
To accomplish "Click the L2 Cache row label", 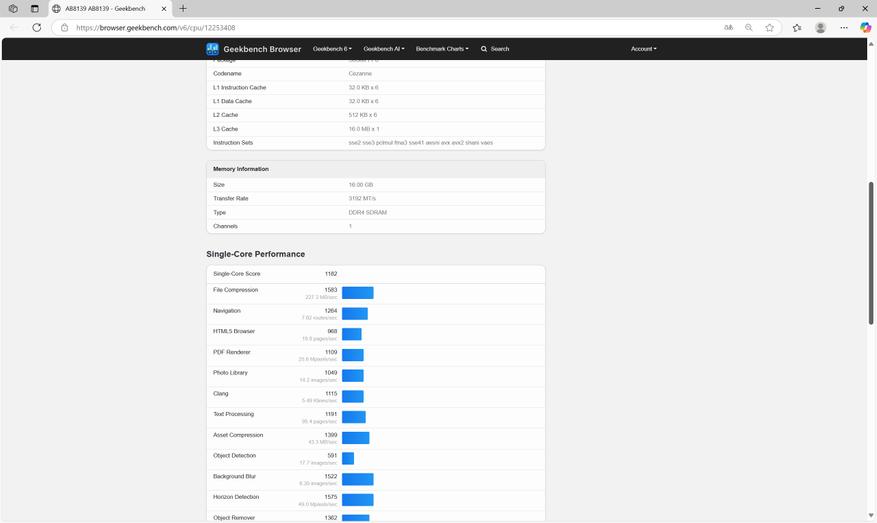I will click(225, 115).
